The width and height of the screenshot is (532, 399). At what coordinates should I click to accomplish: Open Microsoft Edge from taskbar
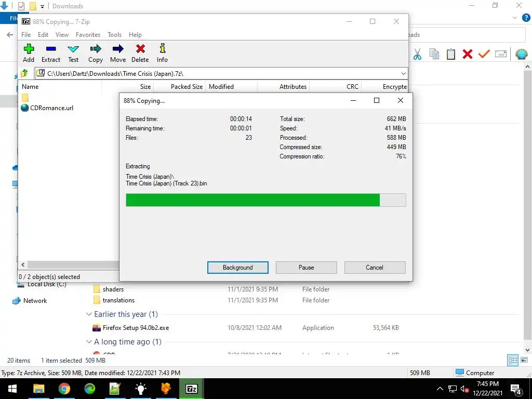(89, 389)
